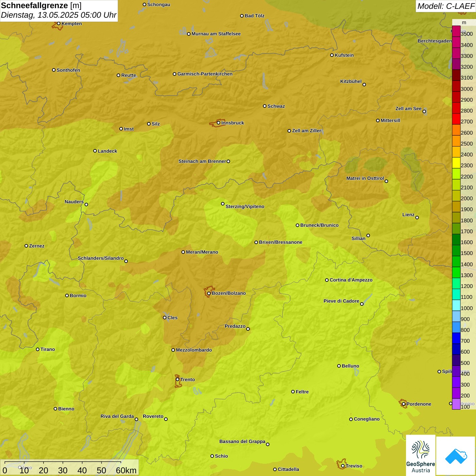476x476 pixels.
Task: Click the Predazzo label
Action: 235,326
